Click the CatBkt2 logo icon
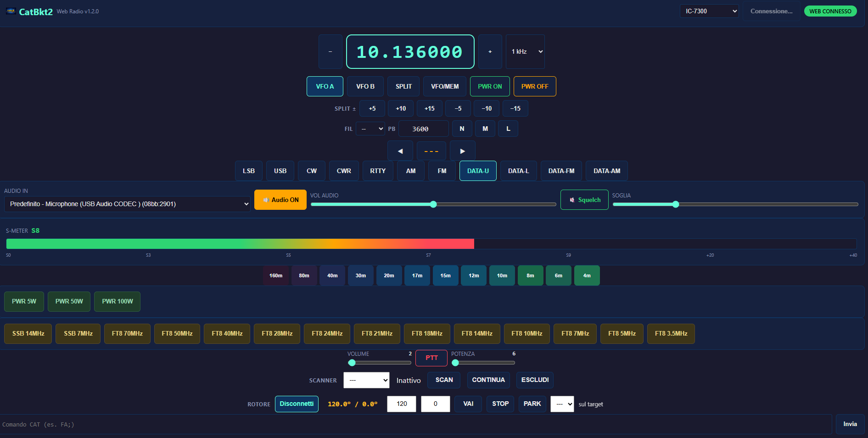Image resolution: width=868 pixels, height=438 pixels. (11, 11)
